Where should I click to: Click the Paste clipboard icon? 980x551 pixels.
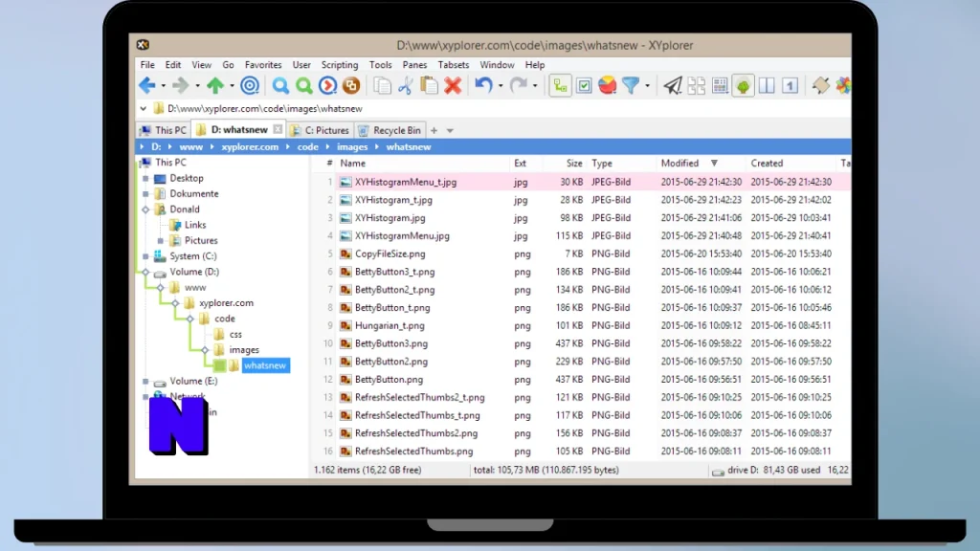tap(429, 85)
